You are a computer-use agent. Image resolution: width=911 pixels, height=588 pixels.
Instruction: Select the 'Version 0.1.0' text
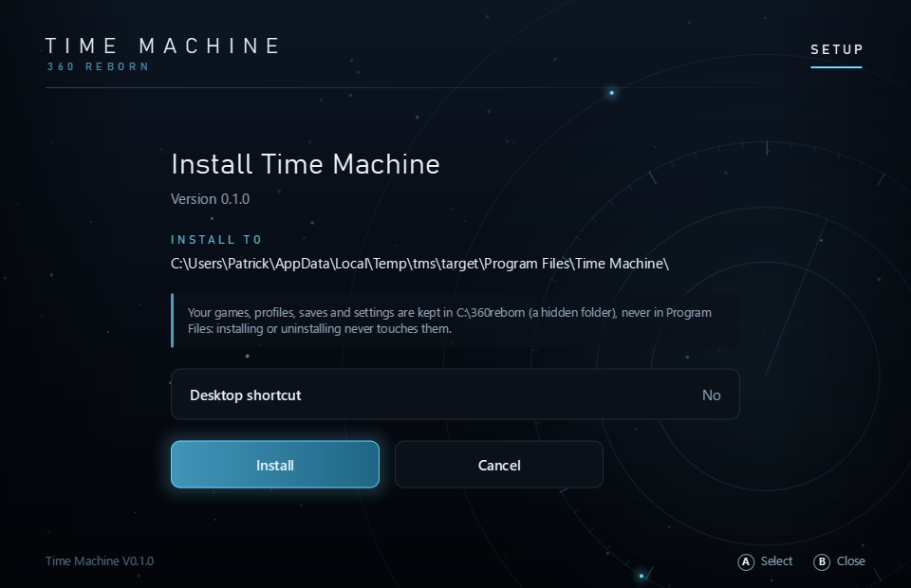[x=210, y=199]
